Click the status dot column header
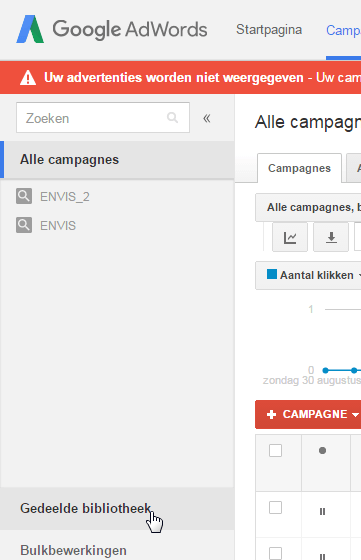The height and width of the screenshot is (560, 361). click(x=322, y=451)
